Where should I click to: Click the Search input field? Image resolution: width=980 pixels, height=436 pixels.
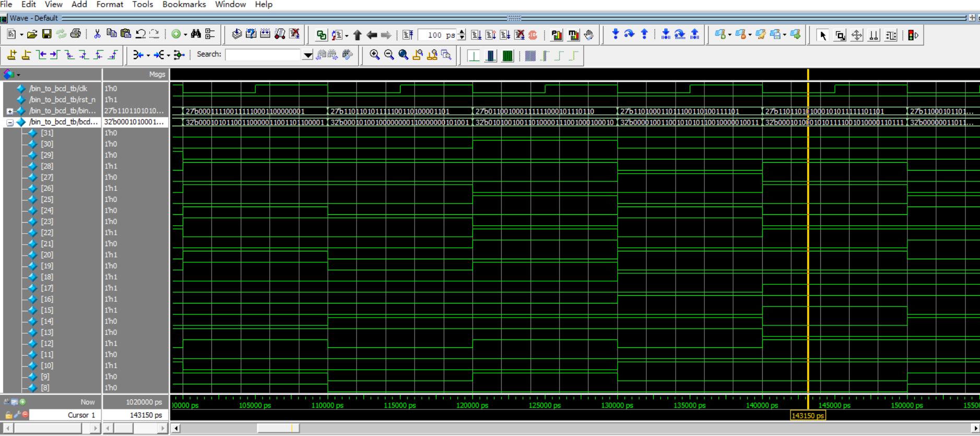point(263,55)
